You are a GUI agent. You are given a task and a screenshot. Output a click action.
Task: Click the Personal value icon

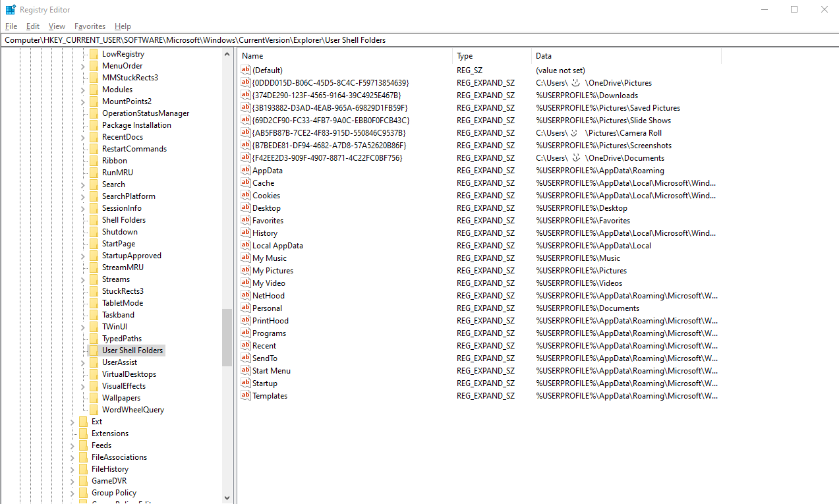pos(246,308)
